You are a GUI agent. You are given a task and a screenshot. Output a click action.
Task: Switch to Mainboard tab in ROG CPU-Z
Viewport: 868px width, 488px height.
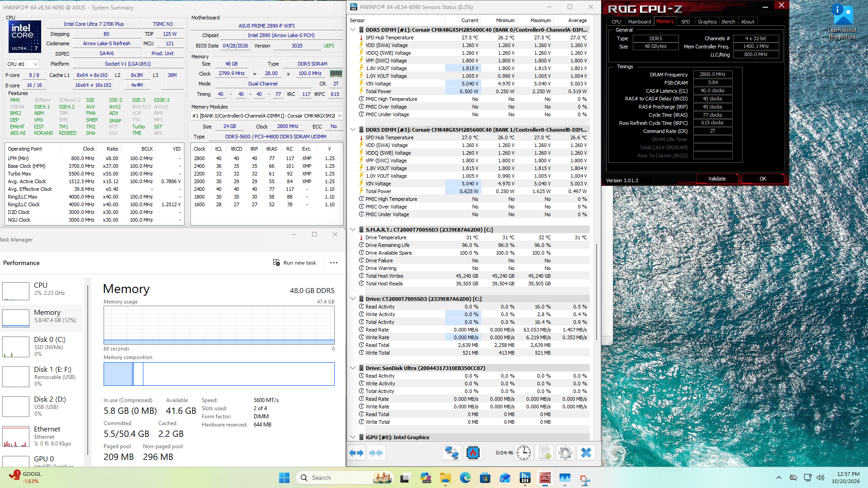click(x=639, y=22)
